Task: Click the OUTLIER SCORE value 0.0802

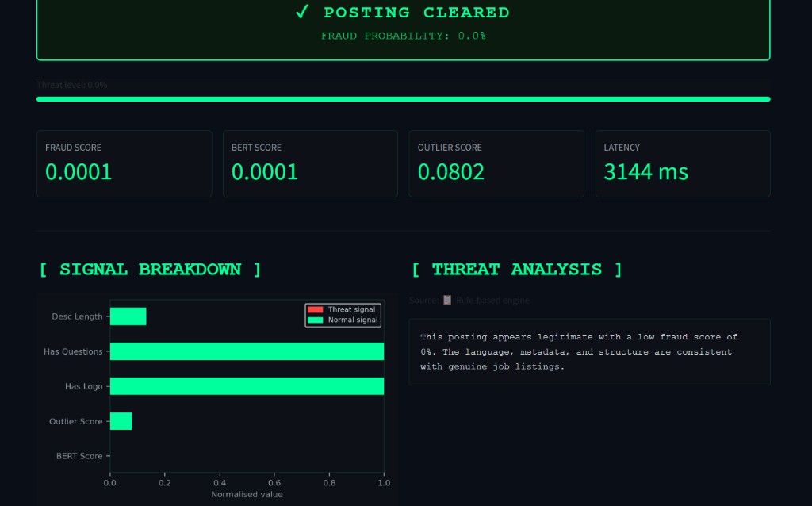Action: tap(451, 172)
